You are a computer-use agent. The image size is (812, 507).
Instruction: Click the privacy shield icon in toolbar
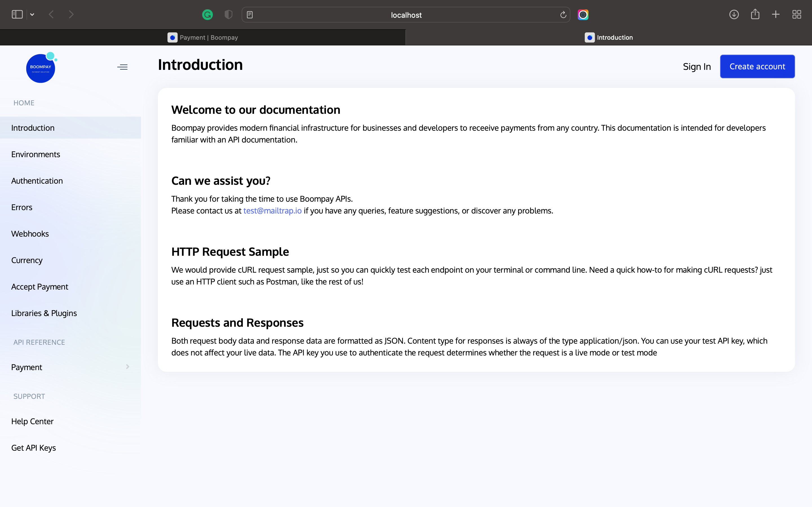pyautogui.click(x=228, y=14)
